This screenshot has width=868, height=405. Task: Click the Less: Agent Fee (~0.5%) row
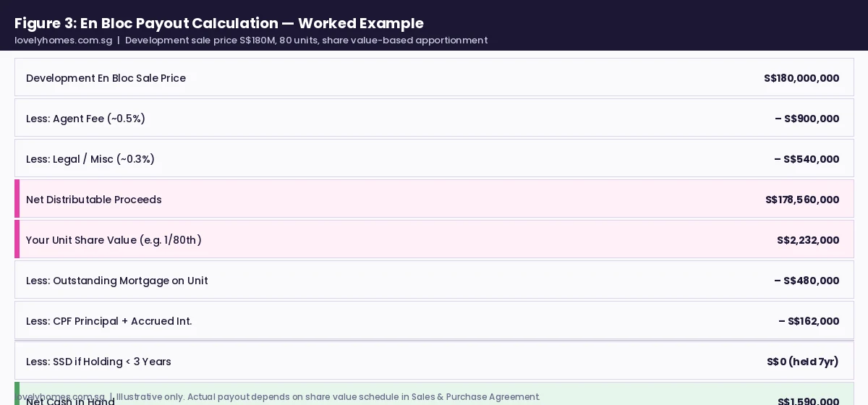point(434,118)
